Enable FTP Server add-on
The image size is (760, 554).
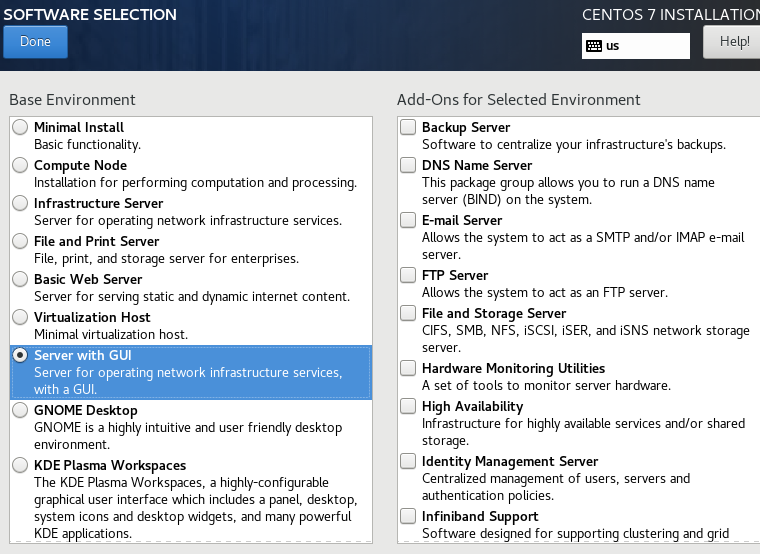click(408, 276)
